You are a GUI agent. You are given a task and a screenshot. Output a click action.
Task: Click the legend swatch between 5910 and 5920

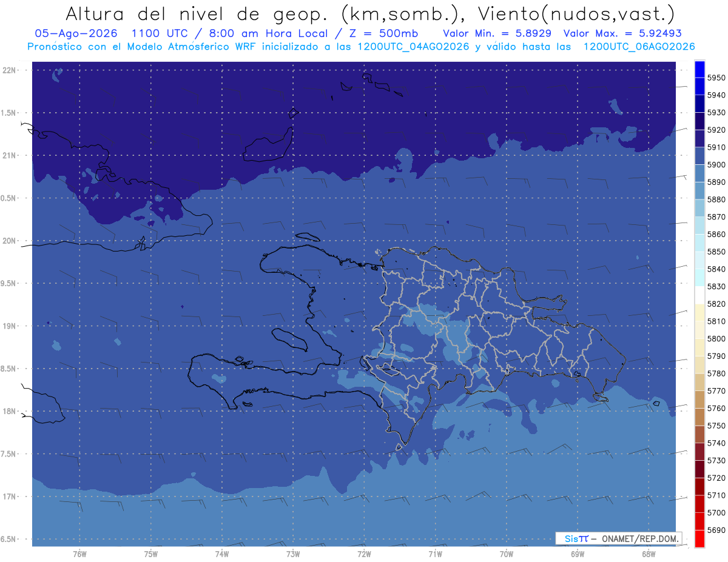pyautogui.click(x=699, y=139)
